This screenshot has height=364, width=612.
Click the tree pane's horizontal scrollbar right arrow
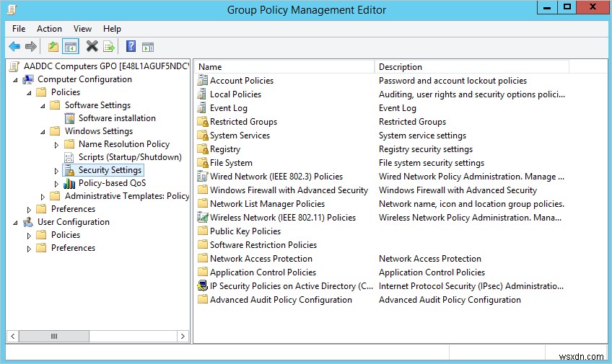(184, 336)
